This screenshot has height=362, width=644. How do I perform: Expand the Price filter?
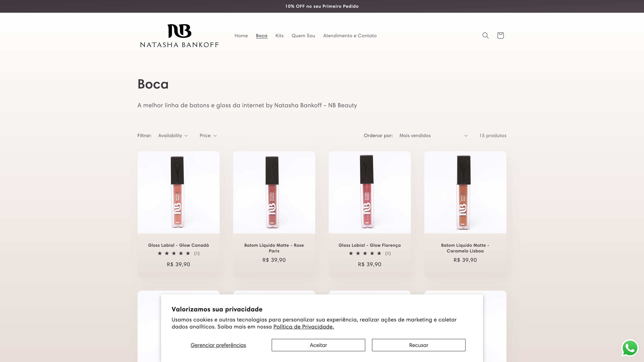tap(208, 135)
